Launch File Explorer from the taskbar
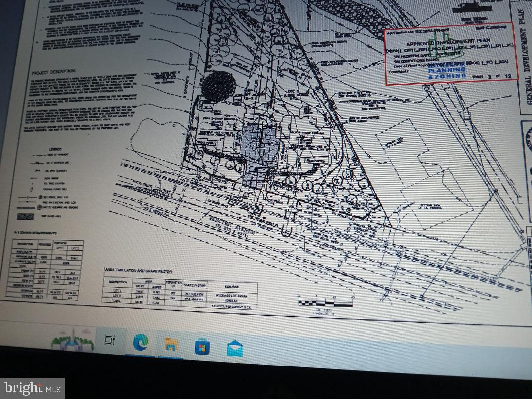The width and height of the screenshot is (532, 399). (170, 344)
